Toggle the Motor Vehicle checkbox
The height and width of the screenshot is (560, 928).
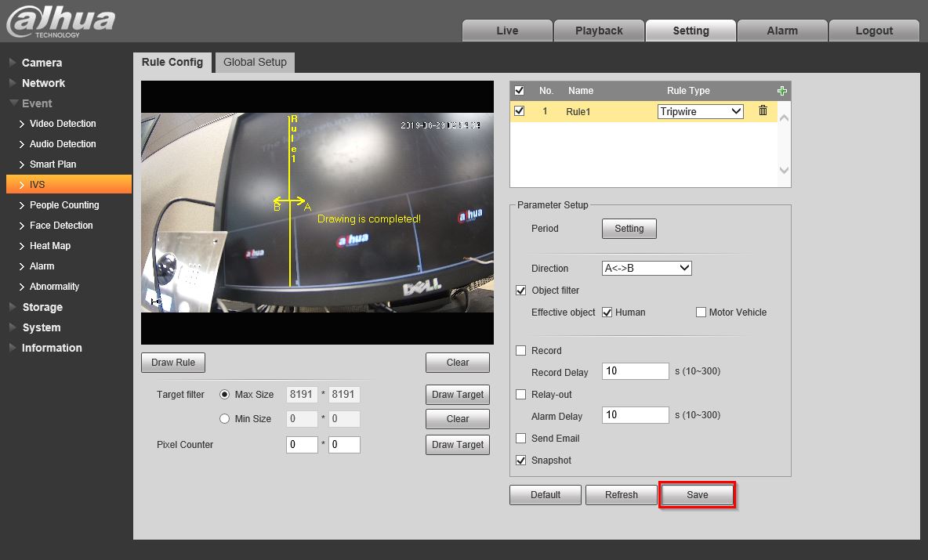click(x=701, y=313)
